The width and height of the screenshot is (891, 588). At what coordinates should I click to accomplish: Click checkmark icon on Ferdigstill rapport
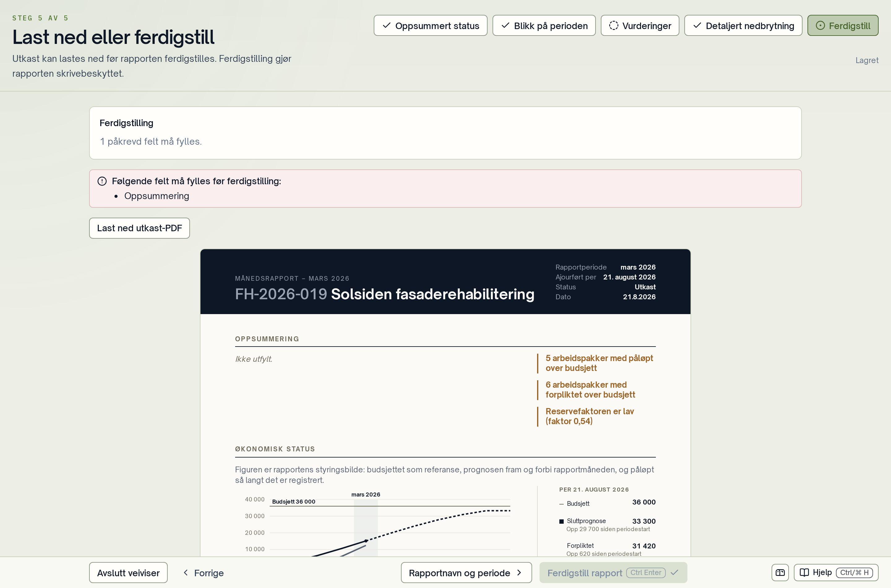point(674,573)
